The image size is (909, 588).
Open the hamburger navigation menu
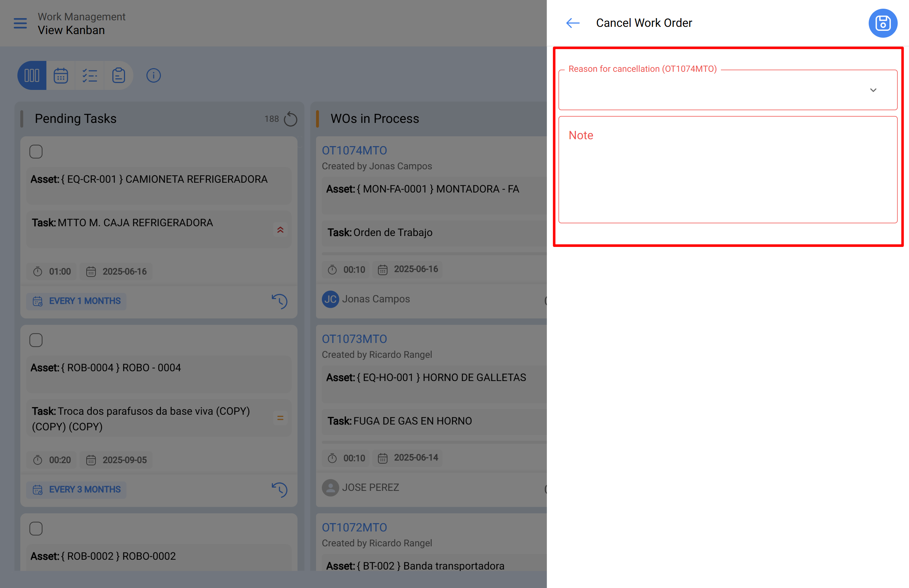click(x=20, y=23)
